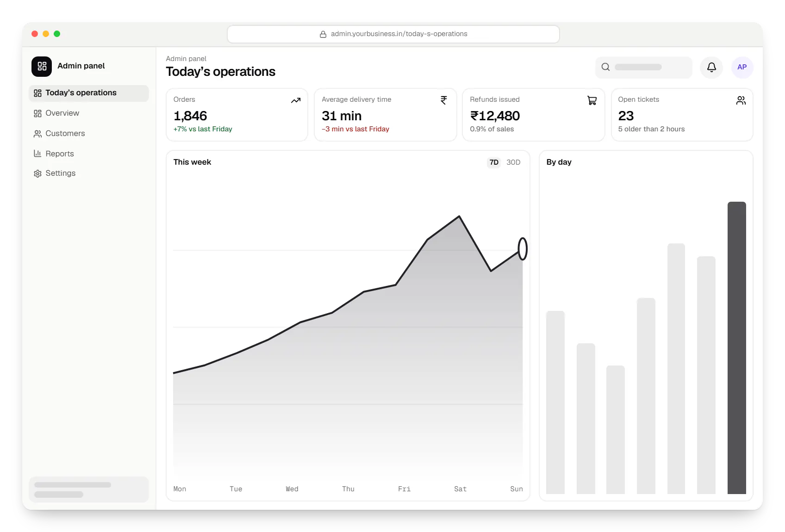The width and height of the screenshot is (785, 532).
Task: Click the 'Mon' axis label
Action: point(180,489)
